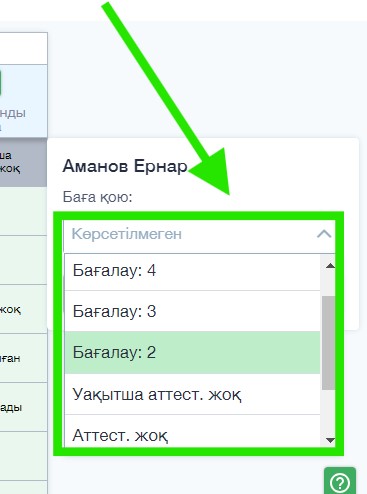Select Бағалау: 3 option
The image size is (367, 494).
(192, 311)
